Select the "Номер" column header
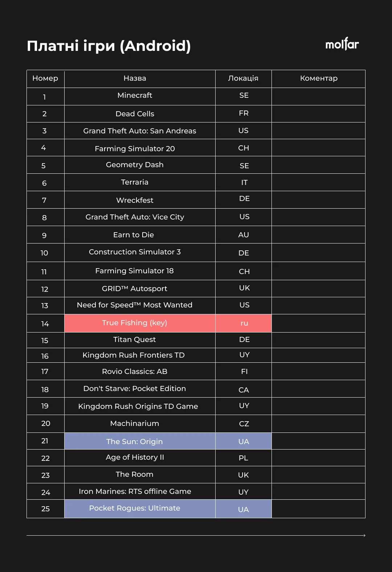This screenshot has width=392, height=572. click(45, 78)
